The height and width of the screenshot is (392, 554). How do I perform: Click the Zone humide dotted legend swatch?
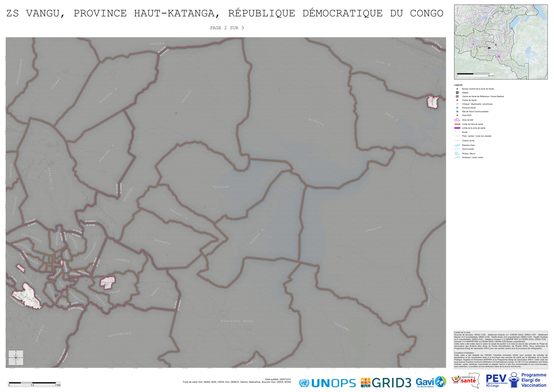pos(457,149)
